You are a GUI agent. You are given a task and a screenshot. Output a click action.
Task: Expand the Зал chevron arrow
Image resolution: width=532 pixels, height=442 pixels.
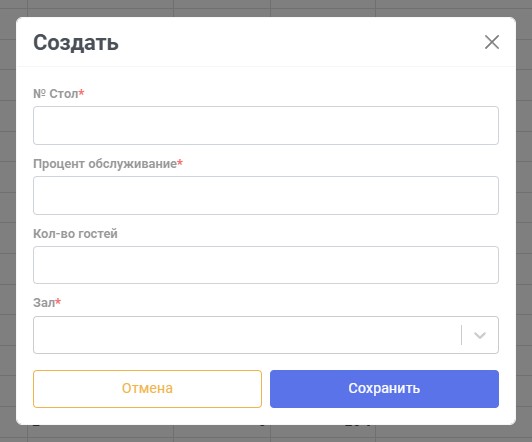[x=480, y=335]
